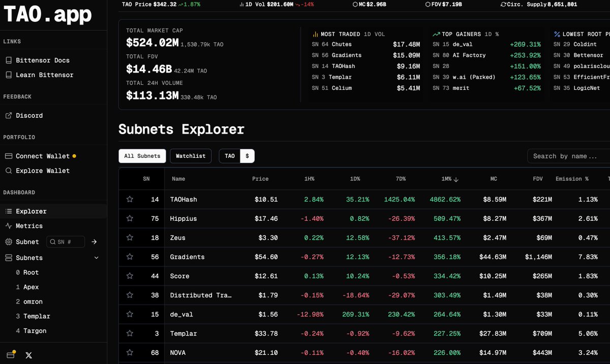The height and width of the screenshot is (364, 610).
Task: Sort by the FDV column header
Action: coord(538,179)
